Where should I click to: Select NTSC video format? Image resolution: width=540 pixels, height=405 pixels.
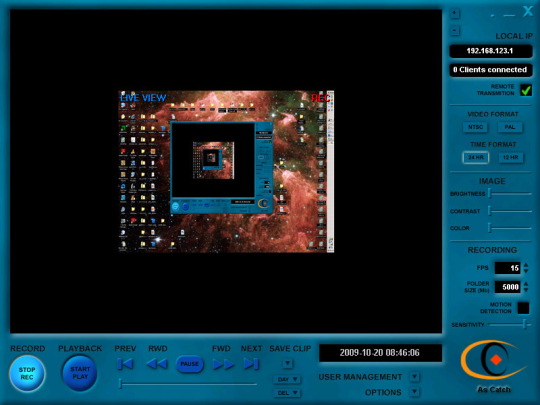[475, 127]
